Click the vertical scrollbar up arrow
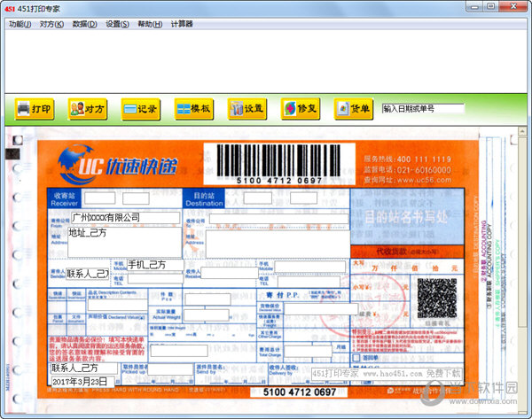The width and height of the screenshot is (532, 419). 522,131
